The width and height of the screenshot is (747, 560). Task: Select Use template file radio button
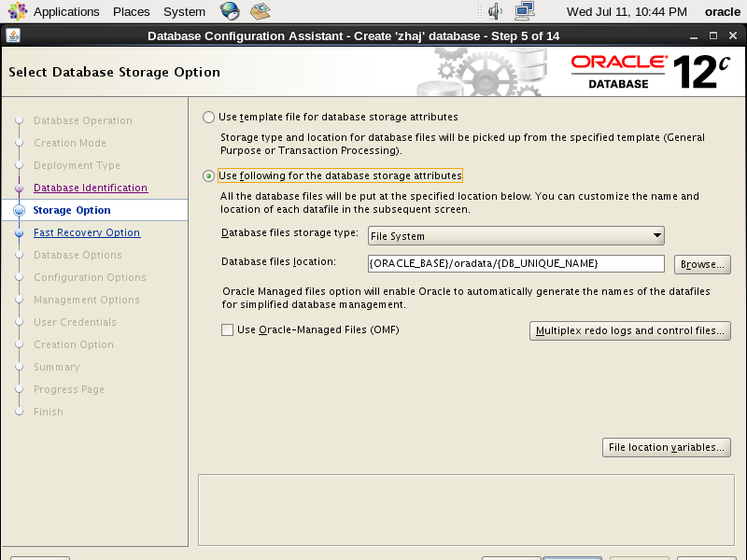tap(208, 118)
